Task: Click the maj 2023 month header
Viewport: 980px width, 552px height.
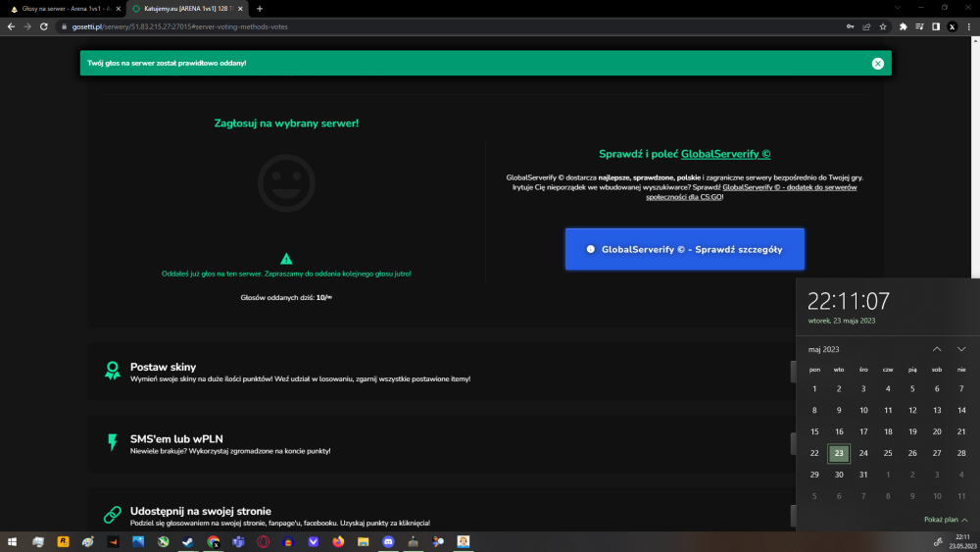Action: coord(823,349)
